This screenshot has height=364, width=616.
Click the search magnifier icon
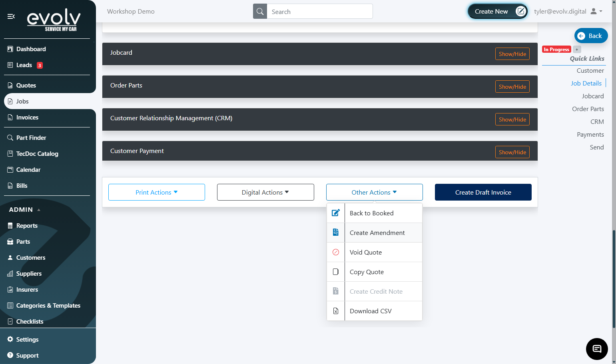pos(260,12)
